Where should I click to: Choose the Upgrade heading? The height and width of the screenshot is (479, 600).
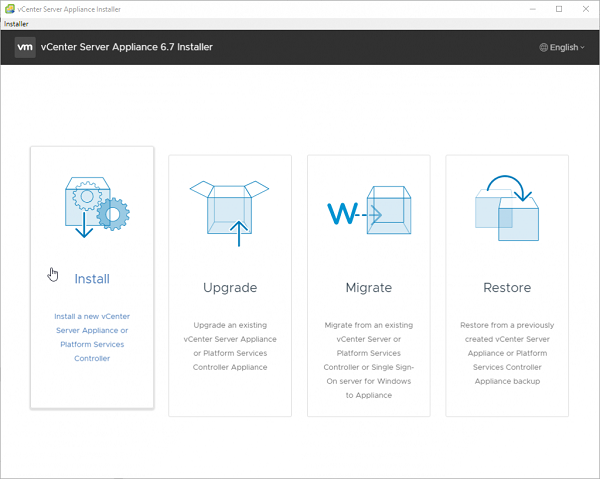pos(230,288)
